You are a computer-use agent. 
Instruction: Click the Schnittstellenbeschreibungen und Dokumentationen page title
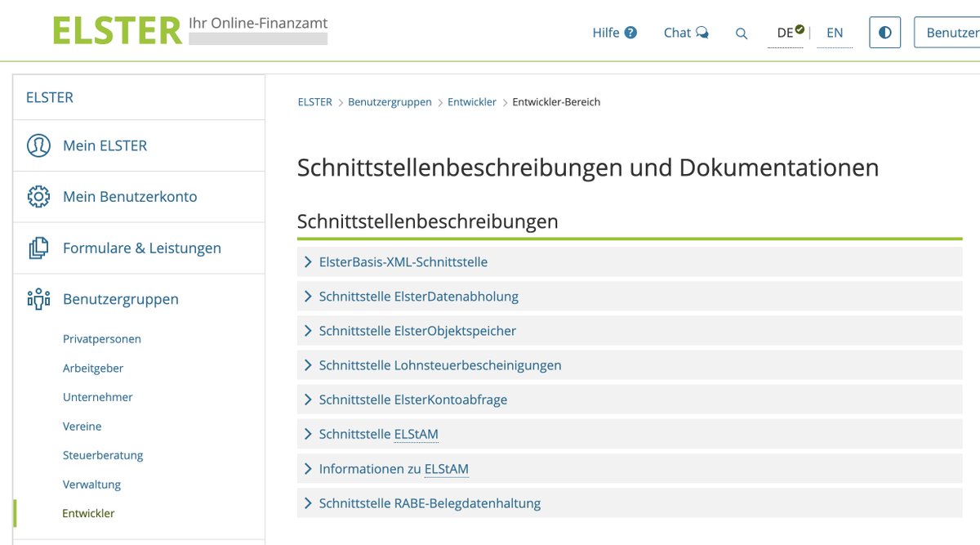click(x=588, y=168)
